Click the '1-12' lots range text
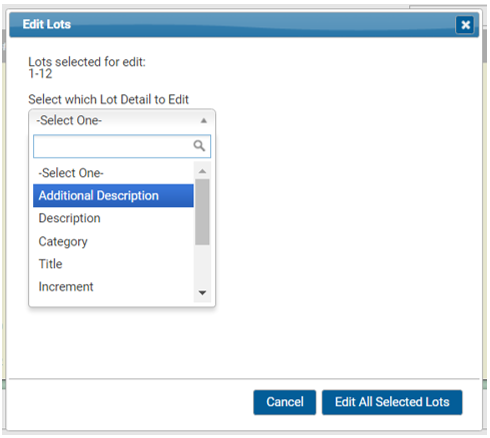Image resolution: width=490 pixels, height=438 pixels. (x=40, y=74)
